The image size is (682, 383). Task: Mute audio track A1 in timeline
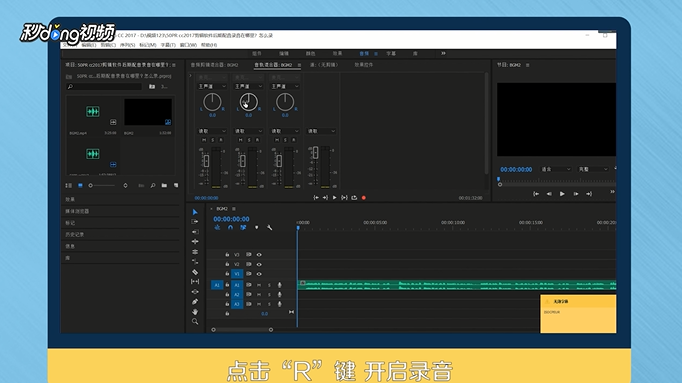coord(259,285)
